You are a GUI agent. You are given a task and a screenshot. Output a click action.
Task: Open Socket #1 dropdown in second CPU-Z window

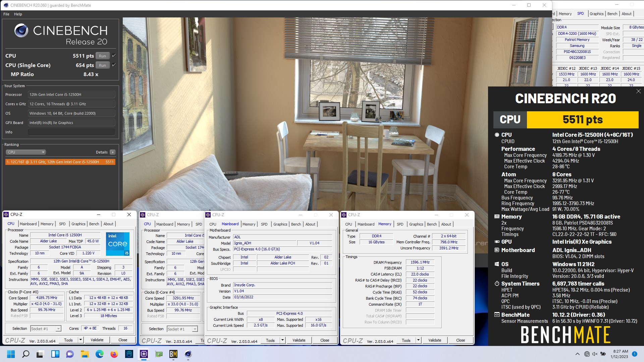click(x=182, y=329)
